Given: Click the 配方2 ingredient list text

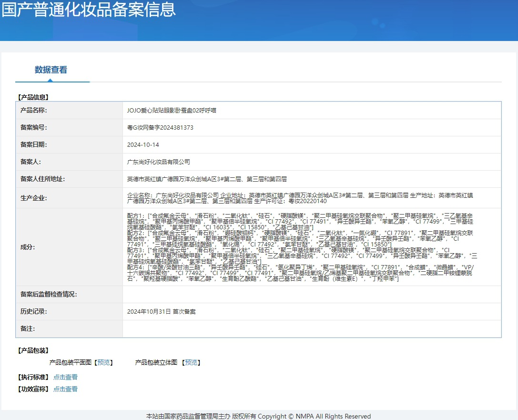Looking at the screenshot, I should pyautogui.click(x=300, y=238).
